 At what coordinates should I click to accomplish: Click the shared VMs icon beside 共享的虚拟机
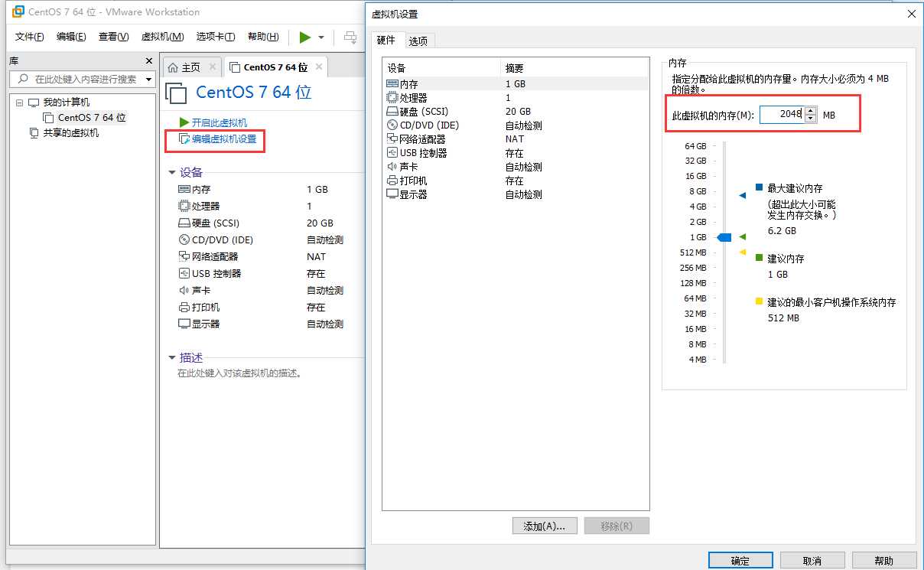[34, 133]
